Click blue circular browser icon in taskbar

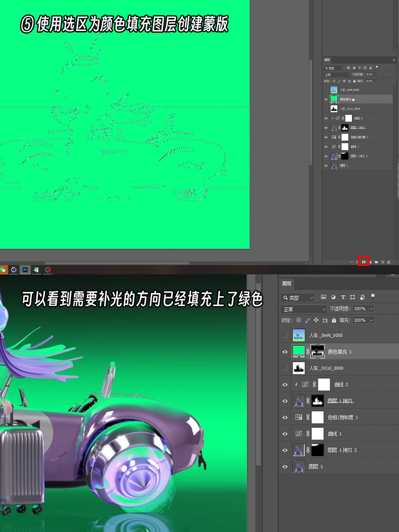point(14,270)
